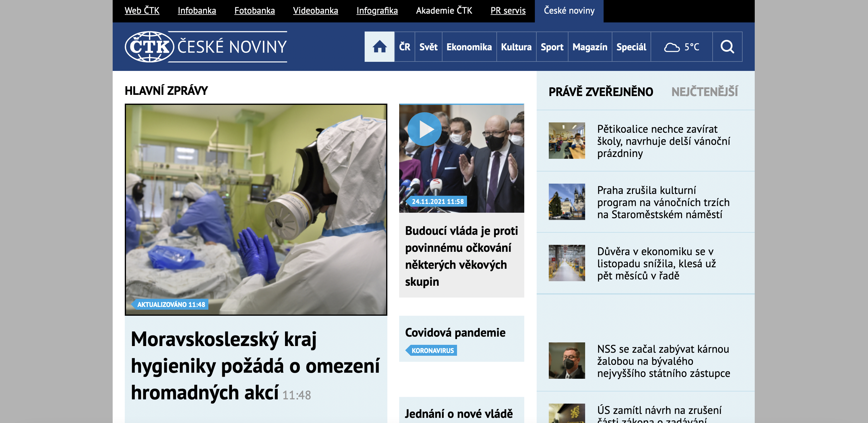Go to the Web ČTK link
Viewport: 868px width, 423px height.
tap(142, 10)
